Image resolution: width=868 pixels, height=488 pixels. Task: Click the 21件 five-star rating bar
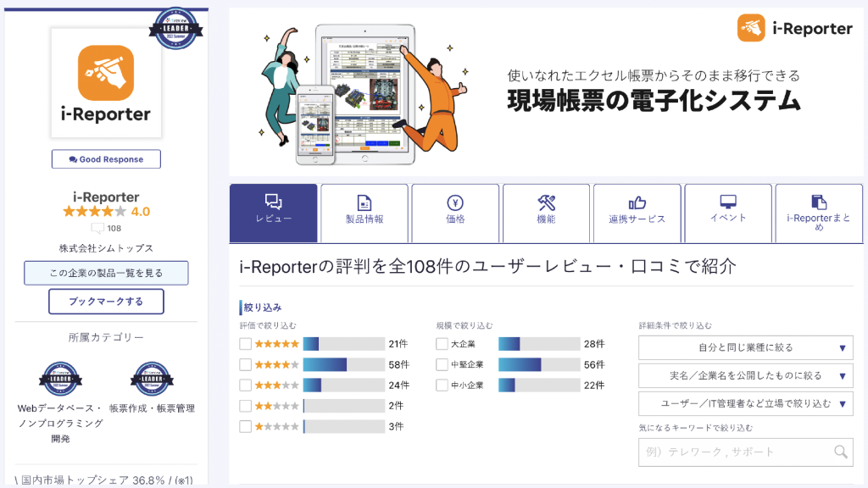point(344,344)
